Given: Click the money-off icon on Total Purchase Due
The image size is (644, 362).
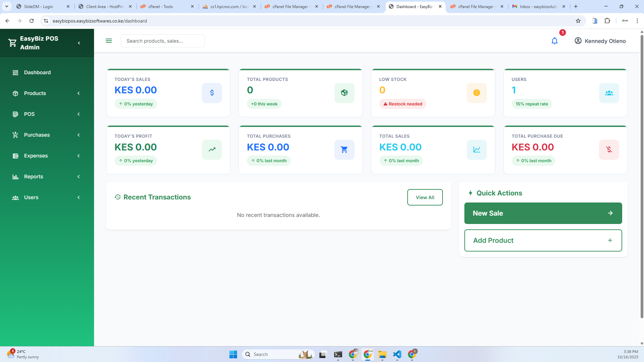Looking at the screenshot, I should point(609,150).
